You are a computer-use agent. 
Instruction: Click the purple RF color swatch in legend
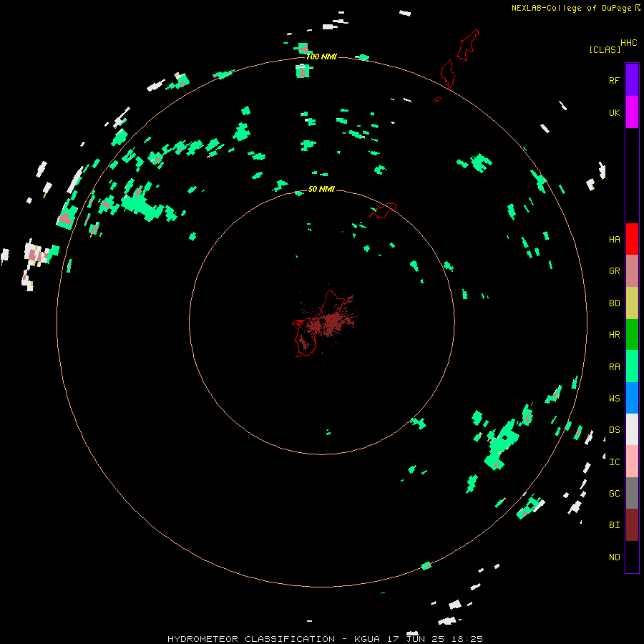632,80
